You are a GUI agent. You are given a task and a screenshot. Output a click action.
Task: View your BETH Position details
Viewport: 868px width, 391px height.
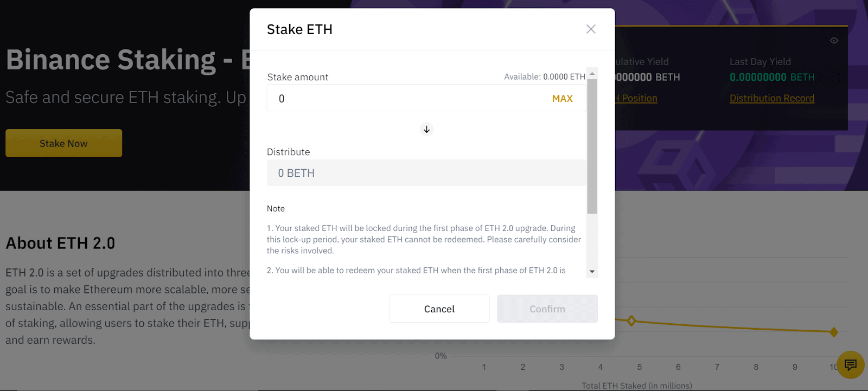(635, 98)
